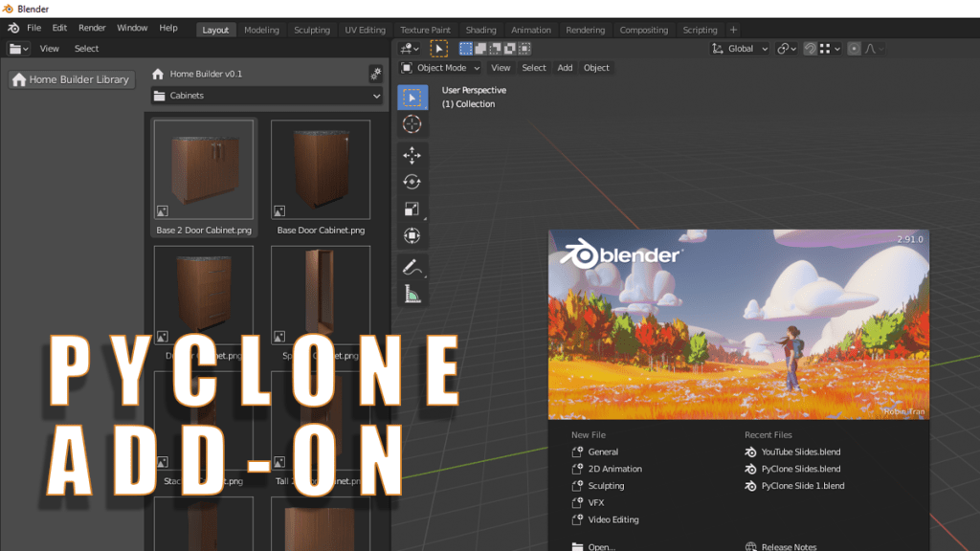Select the Cursor tool in the viewport toolbar
The image size is (980, 551).
coord(412,124)
